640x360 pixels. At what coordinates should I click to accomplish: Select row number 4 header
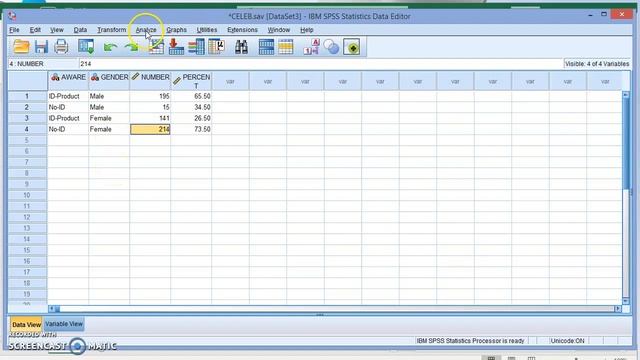pyautogui.click(x=27, y=129)
